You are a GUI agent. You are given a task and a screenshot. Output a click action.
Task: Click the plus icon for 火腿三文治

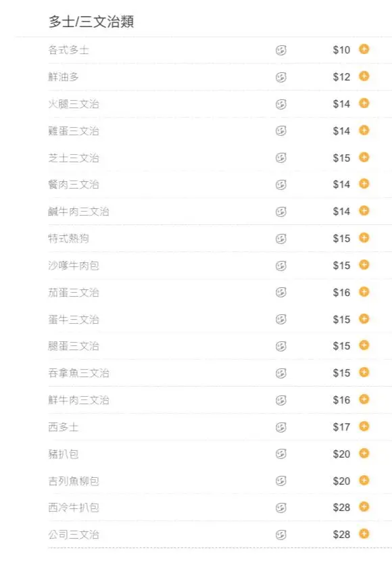tap(364, 103)
